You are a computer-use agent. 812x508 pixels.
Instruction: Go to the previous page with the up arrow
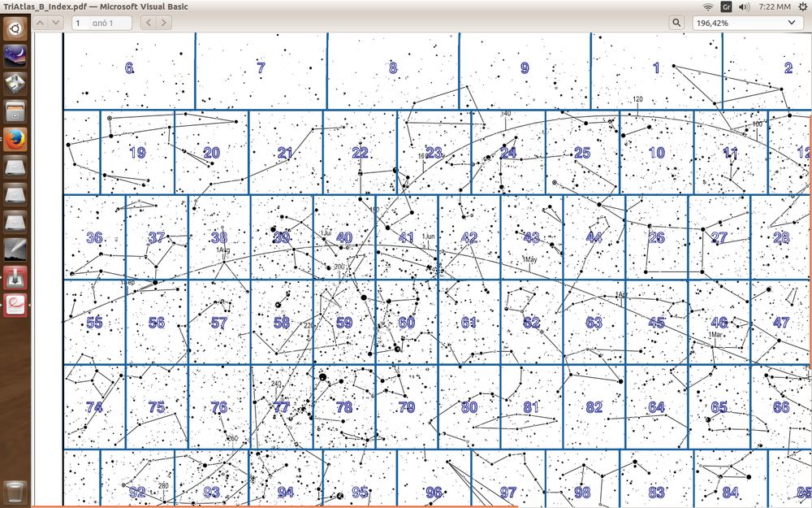pos(41,23)
